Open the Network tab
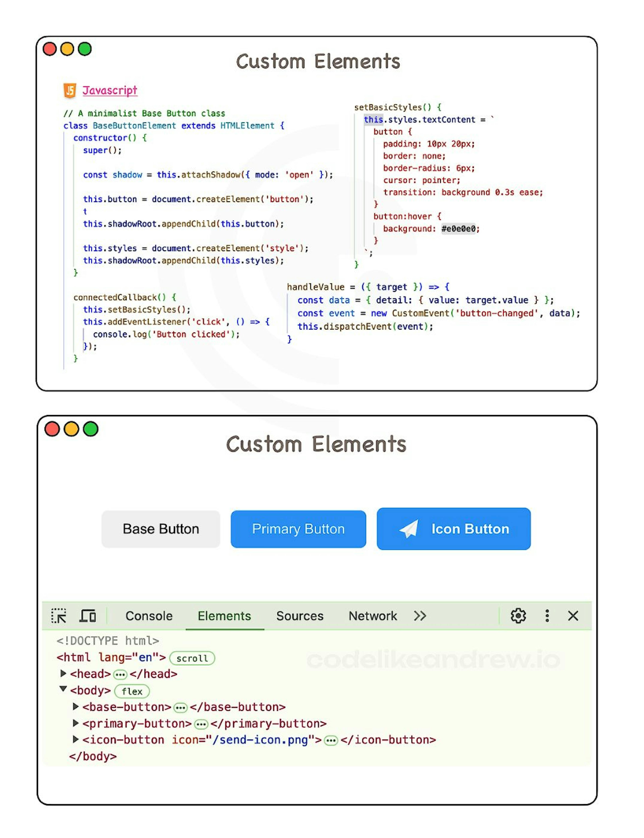 click(373, 616)
